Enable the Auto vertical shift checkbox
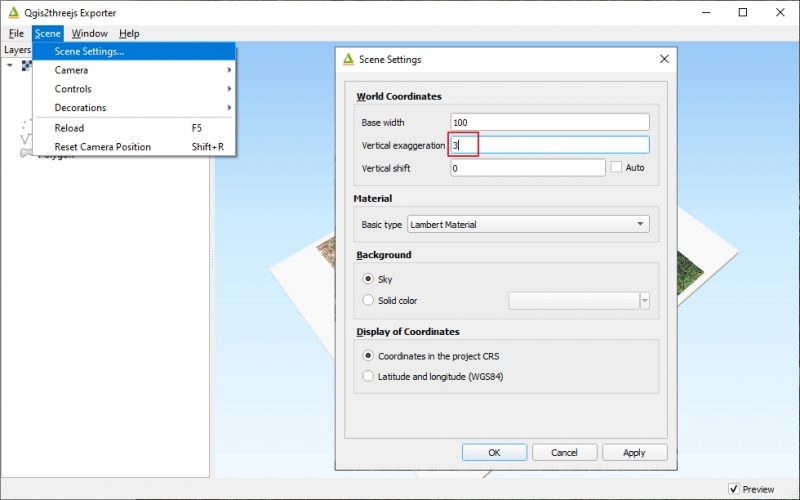The image size is (800, 500). click(x=616, y=167)
